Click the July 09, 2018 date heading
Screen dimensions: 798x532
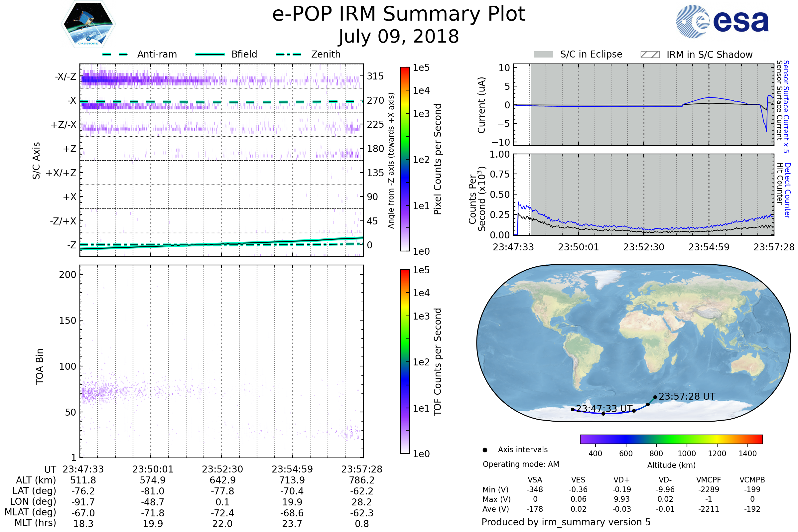click(399, 37)
